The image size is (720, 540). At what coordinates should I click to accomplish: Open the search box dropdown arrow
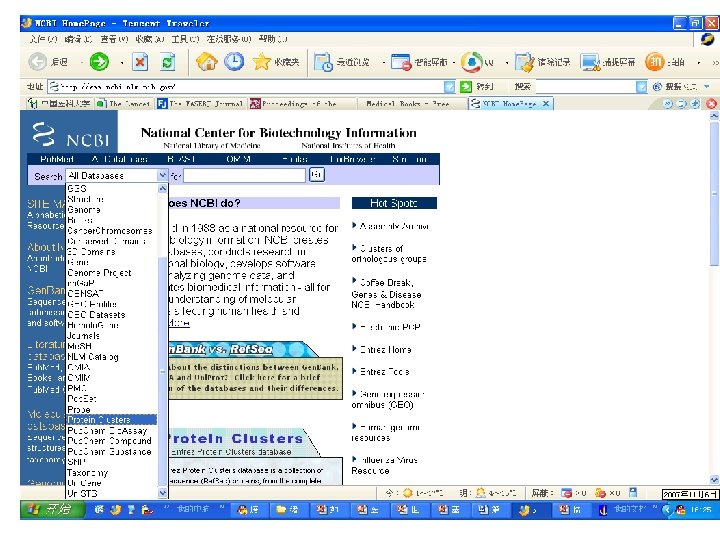641,86
